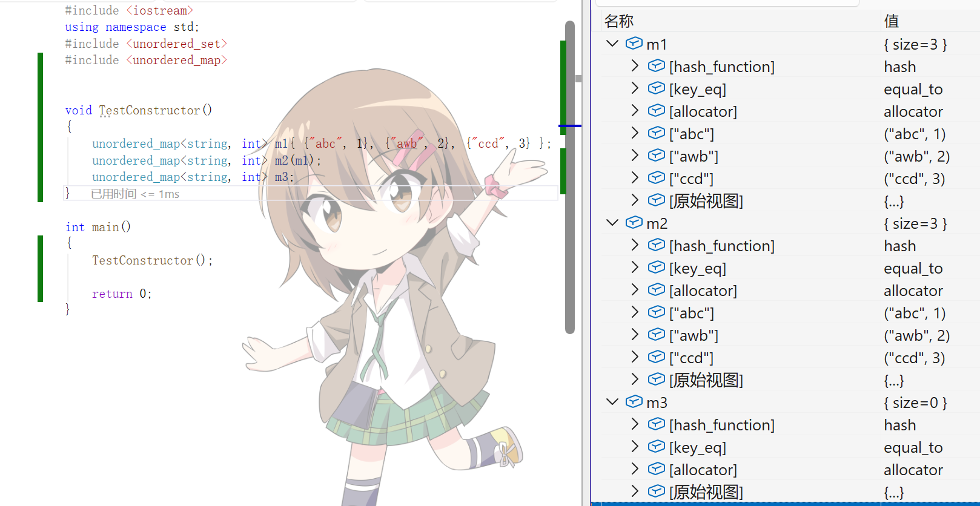This screenshot has height=506, width=980.
Task: Collapse the m1 variable node
Action: tap(612, 44)
